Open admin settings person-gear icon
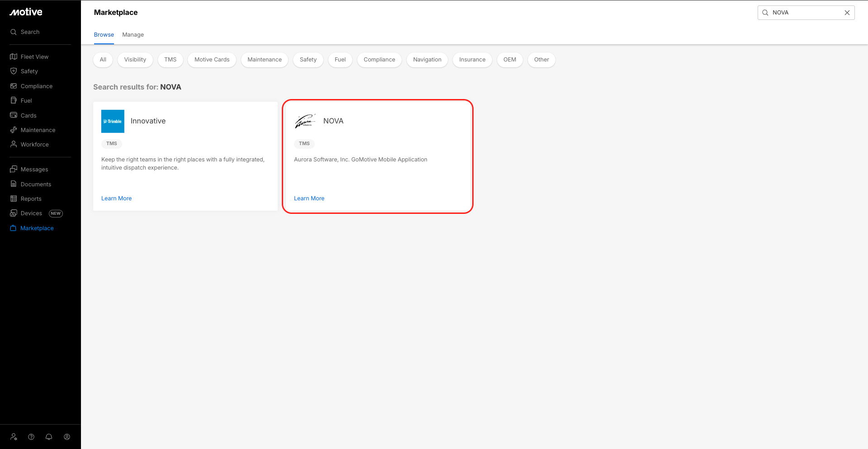Screen dimensions: 868x449 pyautogui.click(x=14, y=437)
